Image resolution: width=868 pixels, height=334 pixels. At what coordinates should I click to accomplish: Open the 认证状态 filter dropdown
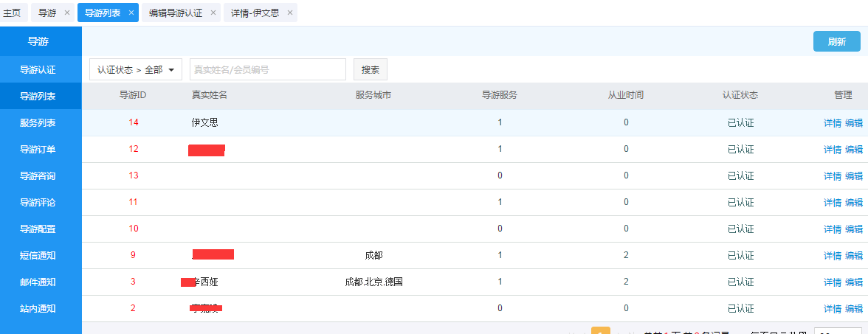click(136, 70)
